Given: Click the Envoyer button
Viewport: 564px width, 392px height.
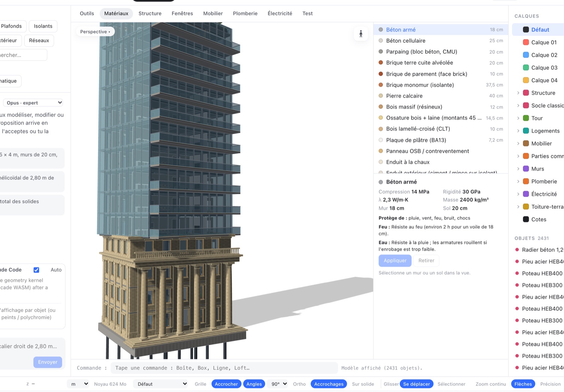Looking at the screenshot, I should [48, 362].
